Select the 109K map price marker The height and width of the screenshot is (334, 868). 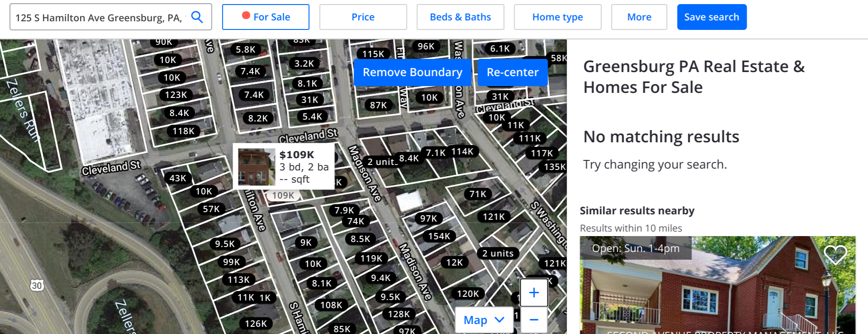283,195
